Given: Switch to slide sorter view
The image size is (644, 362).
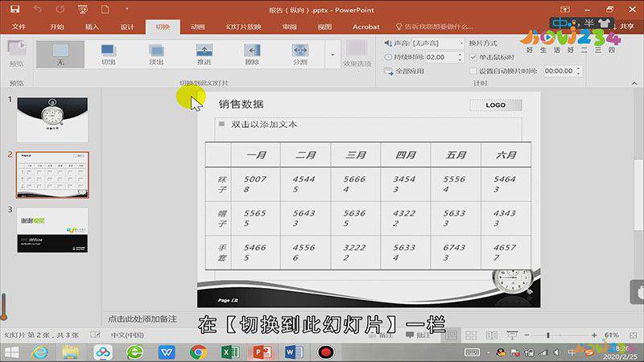Looking at the screenshot, I should 471,335.
